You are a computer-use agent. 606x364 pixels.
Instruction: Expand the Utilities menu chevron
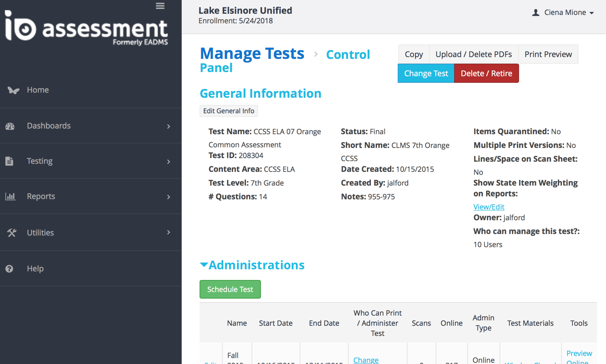coord(168,232)
